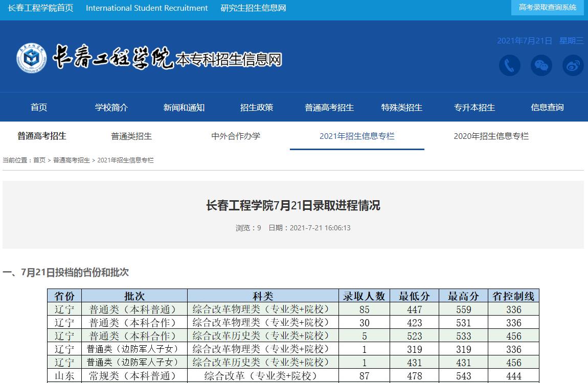Open 研究生招生信息网 link

tap(253, 8)
